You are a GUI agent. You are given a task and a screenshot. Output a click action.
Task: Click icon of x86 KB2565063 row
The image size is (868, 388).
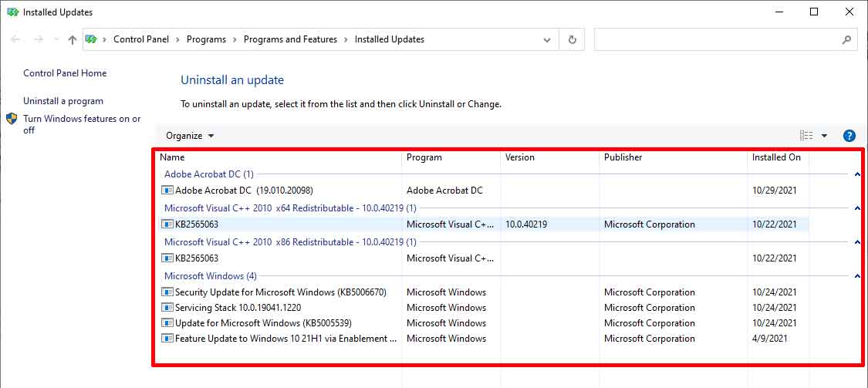(167, 258)
